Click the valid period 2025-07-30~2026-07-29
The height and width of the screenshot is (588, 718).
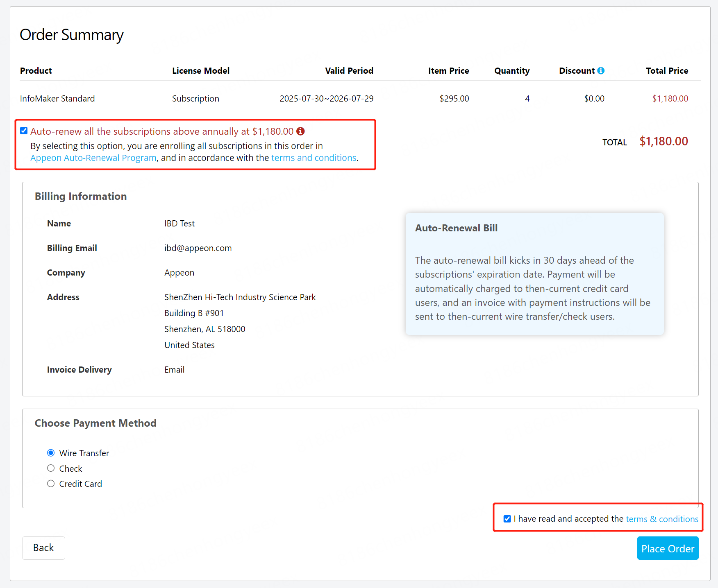click(327, 99)
